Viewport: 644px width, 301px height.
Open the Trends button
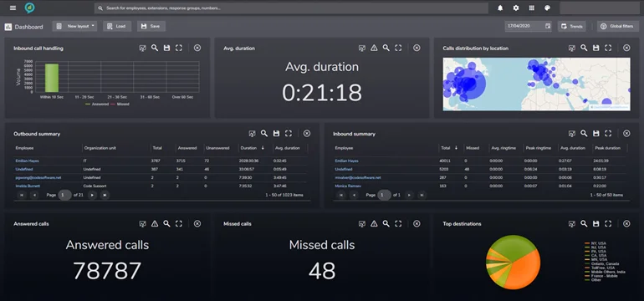coord(571,26)
